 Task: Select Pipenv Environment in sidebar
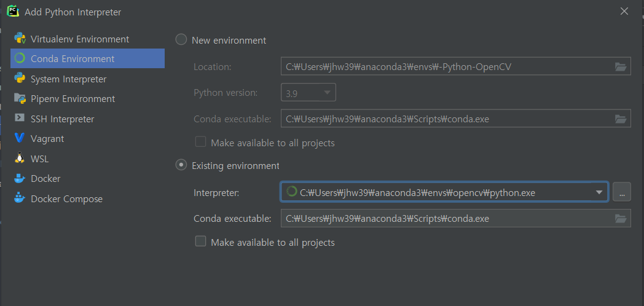(87, 98)
